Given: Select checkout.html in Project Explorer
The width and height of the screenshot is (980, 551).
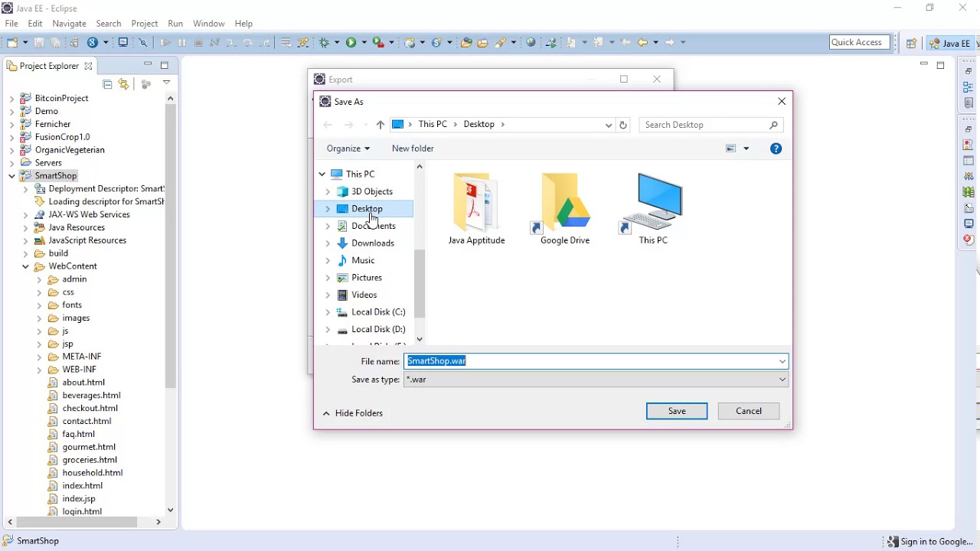Looking at the screenshot, I should point(90,409).
